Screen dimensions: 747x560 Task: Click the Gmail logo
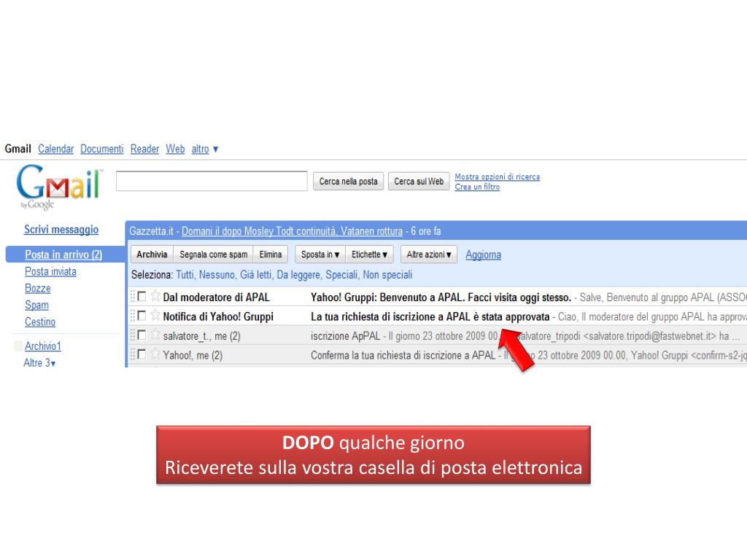(59, 187)
